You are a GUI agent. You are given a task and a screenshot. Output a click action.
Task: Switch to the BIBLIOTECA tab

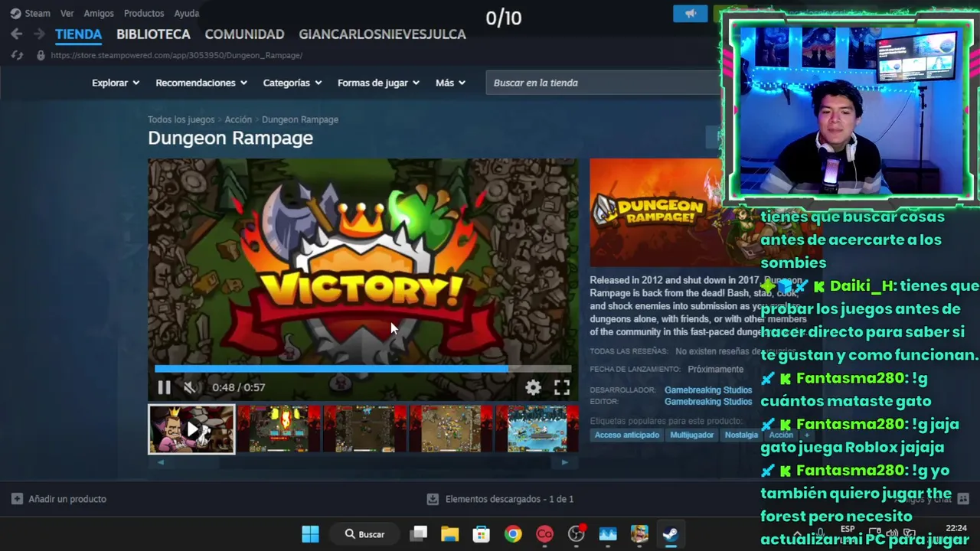coord(153,34)
